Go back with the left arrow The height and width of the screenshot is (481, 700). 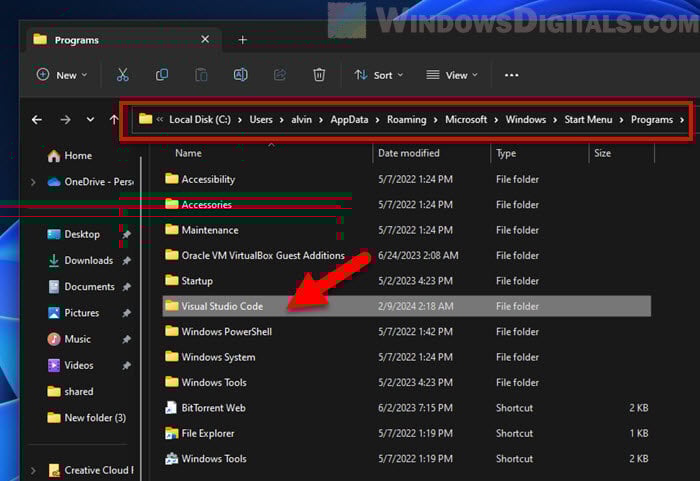(37, 120)
